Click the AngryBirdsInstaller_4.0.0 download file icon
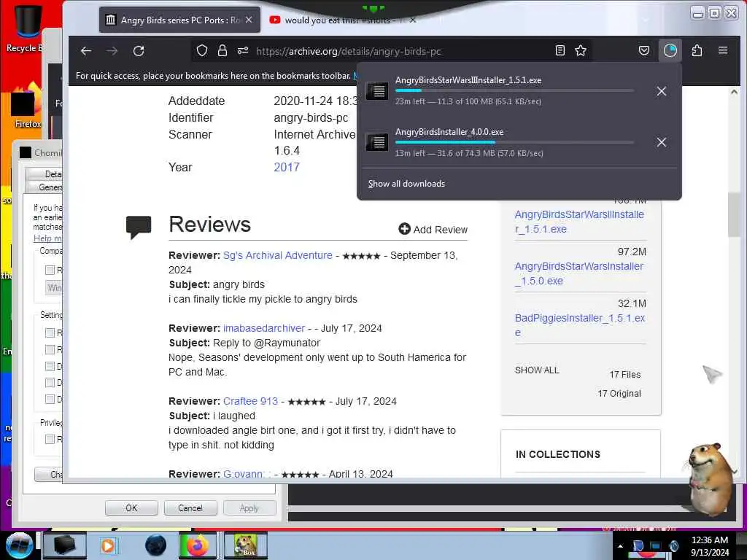The width and height of the screenshot is (747, 560). 377,142
